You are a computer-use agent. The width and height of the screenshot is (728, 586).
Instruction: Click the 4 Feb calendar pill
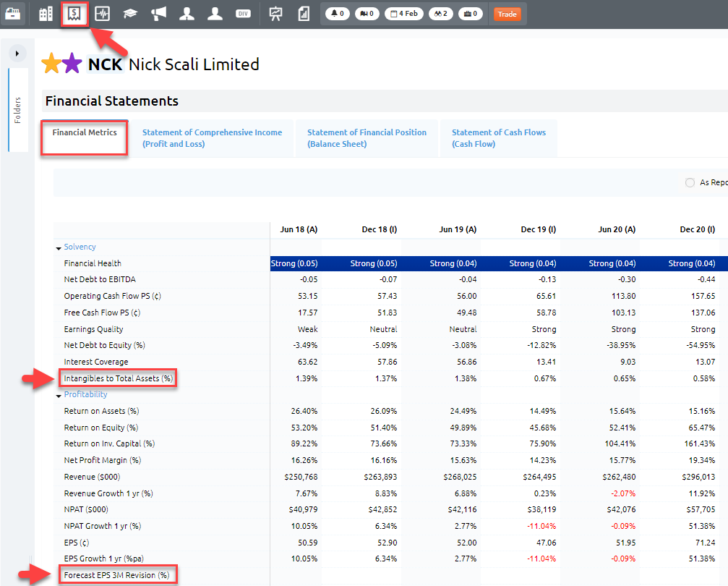point(404,14)
